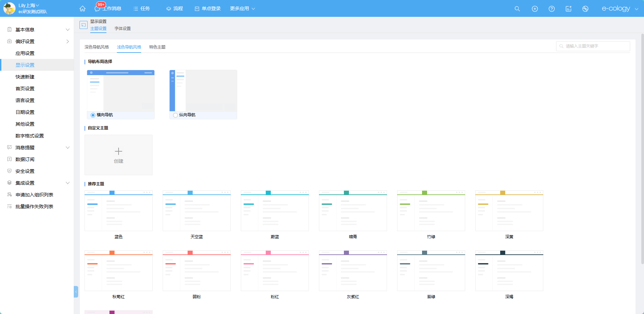Open the 更多应用 dropdown
Image resolution: width=644 pixels, height=314 pixels.
(x=243, y=9)
